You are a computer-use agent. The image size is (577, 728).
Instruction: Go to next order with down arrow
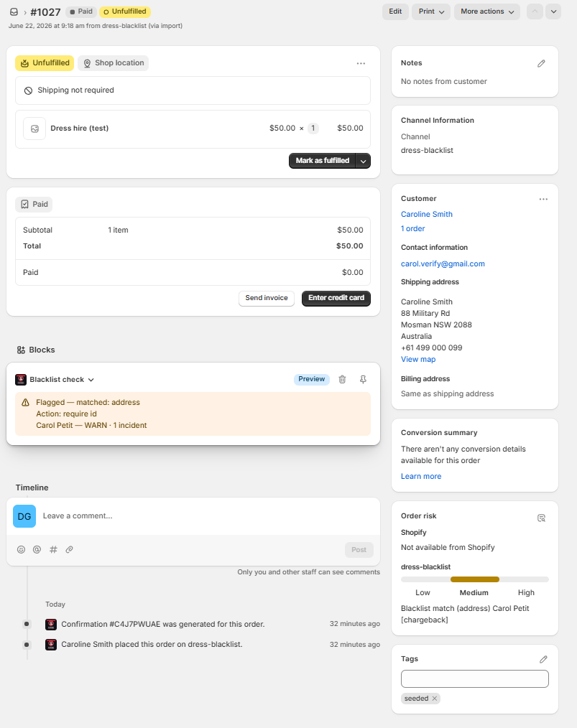[x=553, y=11]
